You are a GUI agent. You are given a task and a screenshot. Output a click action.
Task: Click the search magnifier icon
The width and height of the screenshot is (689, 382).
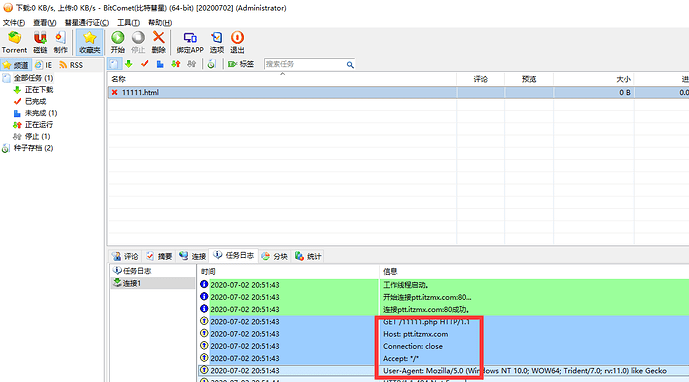[x=350, y=65]
